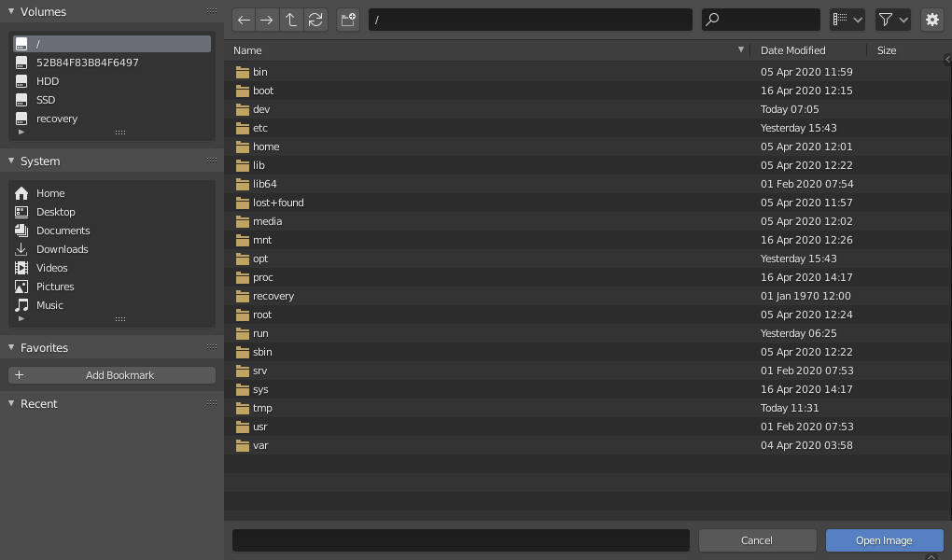Image resolution: width=952 pixels, height=560 pixels.
Task: Open the Videos shortcut
Action: tap(51, 267)
